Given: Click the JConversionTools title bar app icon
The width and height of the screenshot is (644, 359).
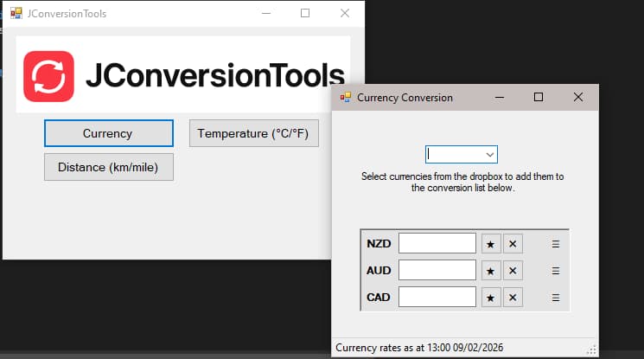Looking at the screenshot, I should (16, 14).
